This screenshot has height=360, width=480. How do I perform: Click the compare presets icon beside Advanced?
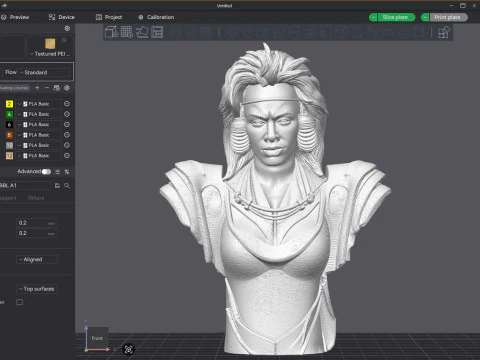57,172
